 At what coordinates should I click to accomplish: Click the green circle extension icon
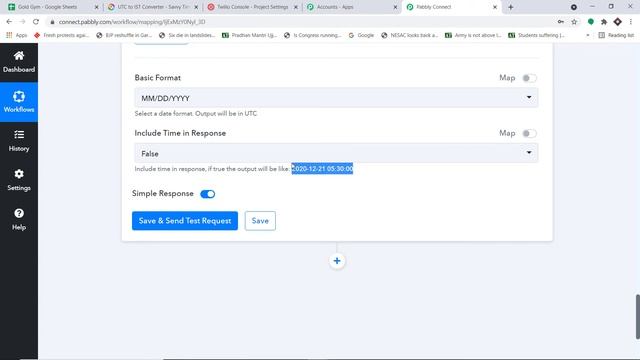[x=591, y=22]
